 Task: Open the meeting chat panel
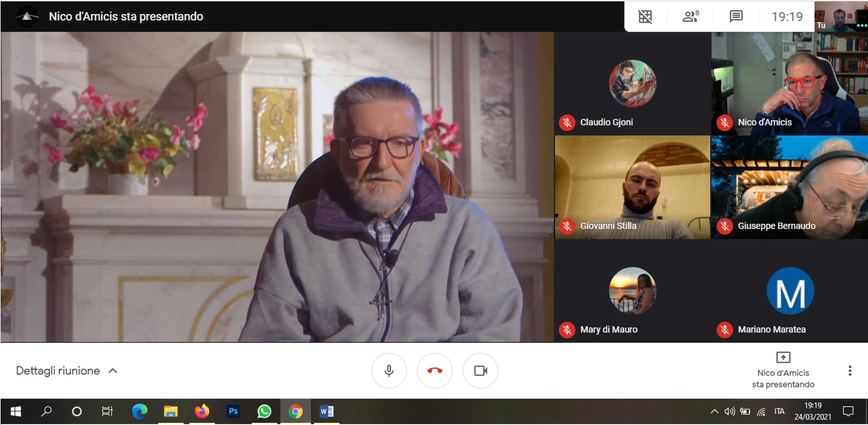tap(736, 16)
